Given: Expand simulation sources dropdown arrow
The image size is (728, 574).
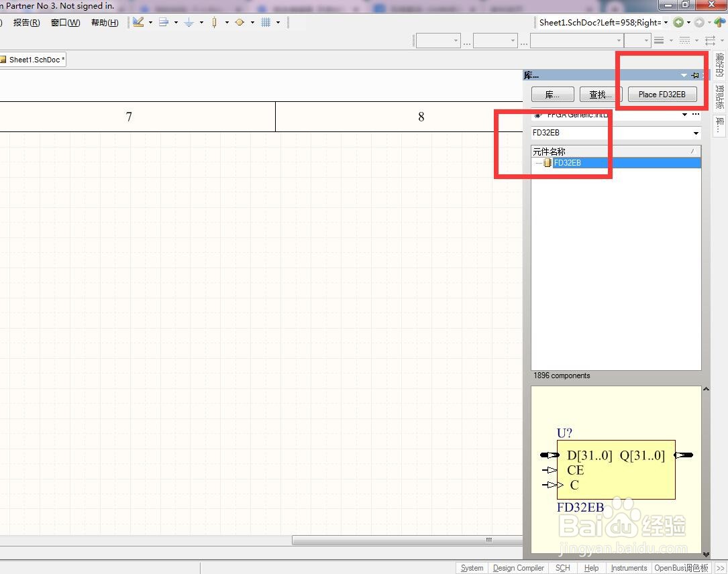Looking at the screenshot, I should 252,22.
